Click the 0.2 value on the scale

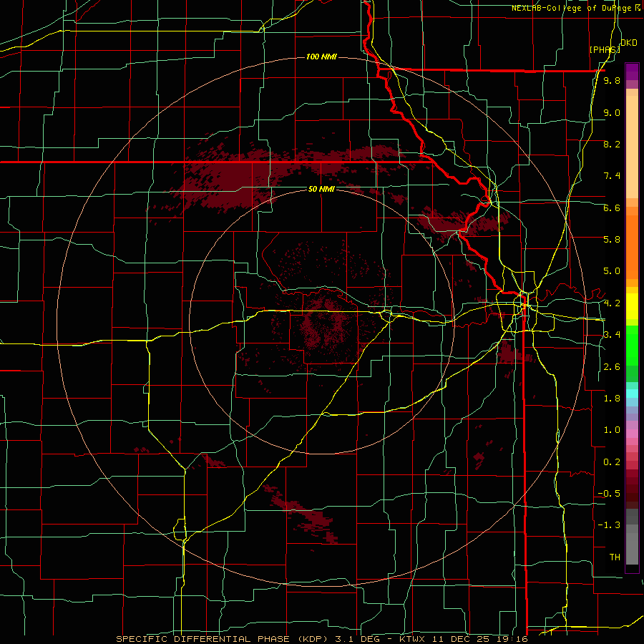(x=612, y=462)
